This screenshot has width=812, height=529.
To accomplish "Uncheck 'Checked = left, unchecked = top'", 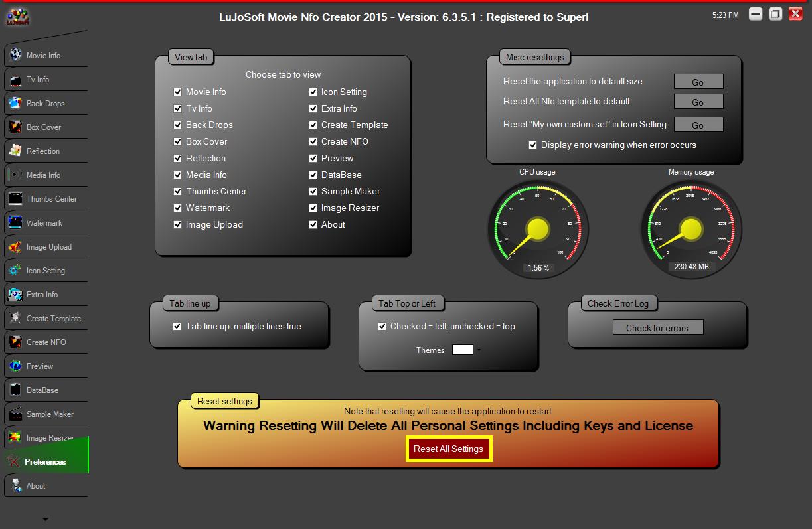I will point(382,326).
